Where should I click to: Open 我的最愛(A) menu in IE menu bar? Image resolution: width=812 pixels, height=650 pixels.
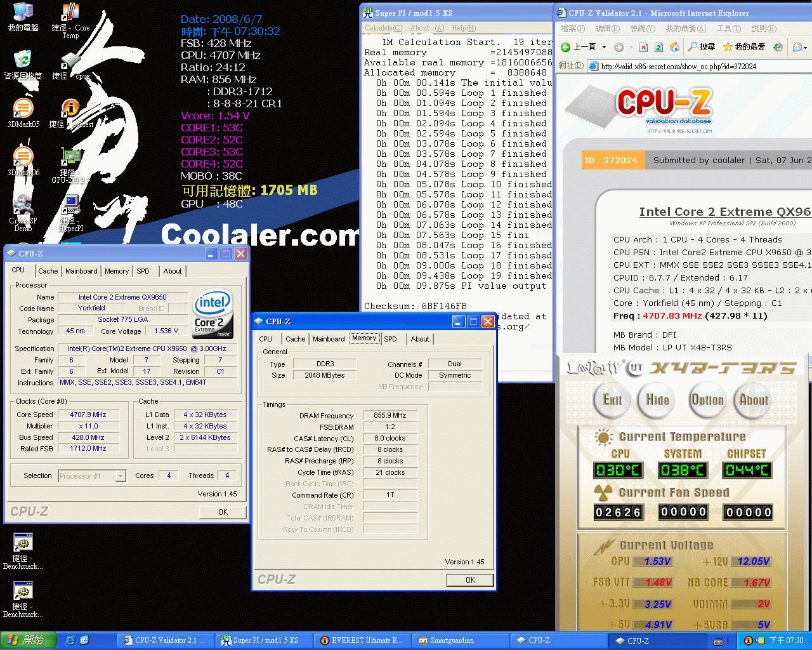(x=686, y=29)
